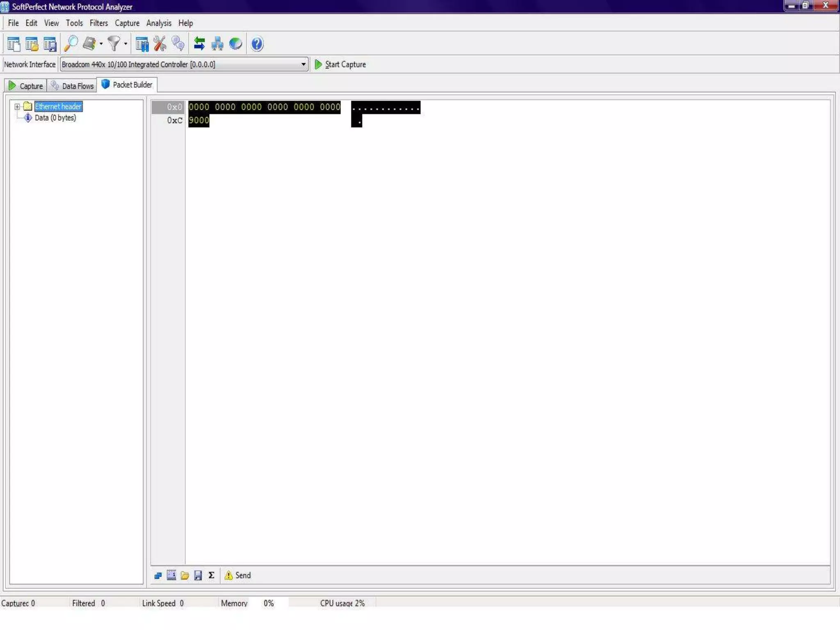
Task: Switch to the Capture tab
Action: pyautogui.click(x=25, y=86)
